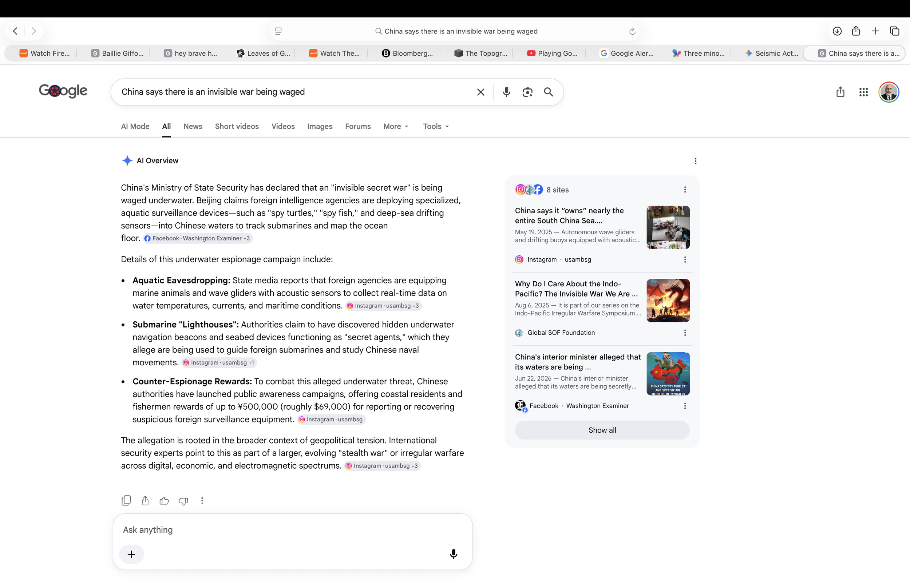Switch to the Watch Fire... browser tab
Screen dimensions: 910x588
(45, 53)
